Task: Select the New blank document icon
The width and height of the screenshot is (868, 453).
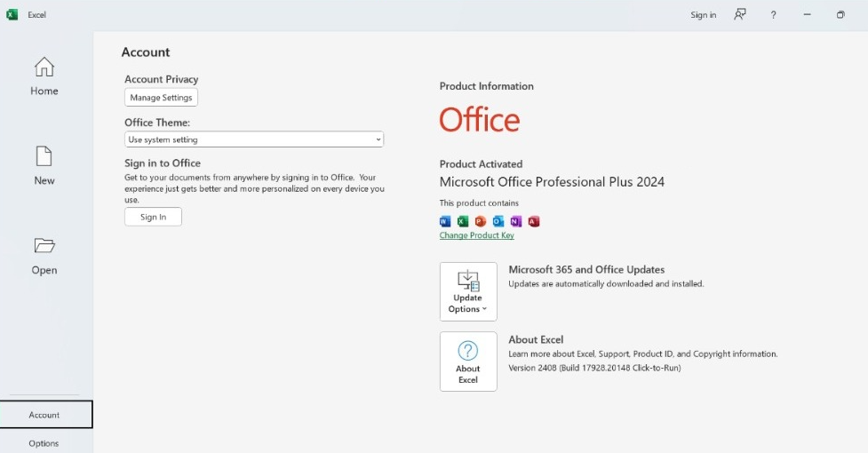Action: pyautogui.click(x=44, y=156)
